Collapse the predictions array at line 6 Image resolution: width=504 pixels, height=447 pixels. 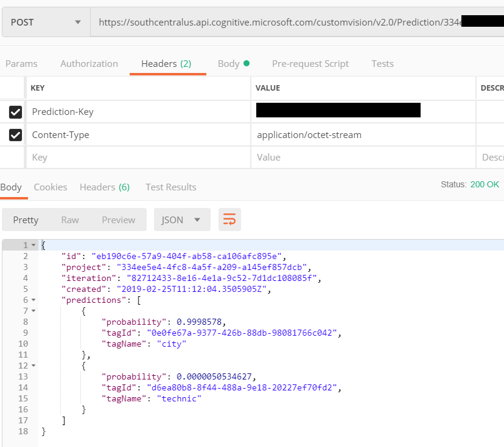(33, 300)
